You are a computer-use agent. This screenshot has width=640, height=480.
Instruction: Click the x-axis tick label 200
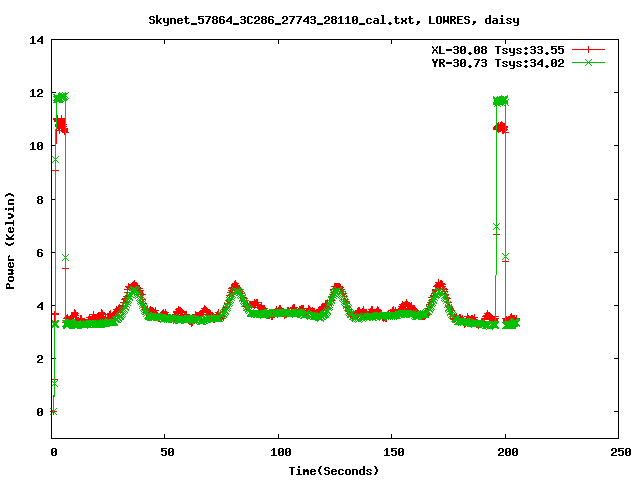pyautogui.click(x=507, y=452)
